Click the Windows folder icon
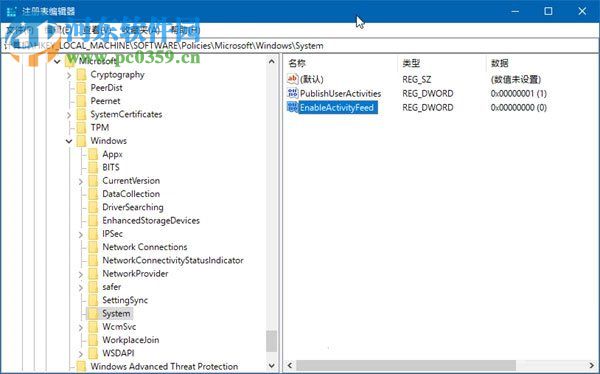The width and height of the screenshot is (600, 374). [81, 141]
